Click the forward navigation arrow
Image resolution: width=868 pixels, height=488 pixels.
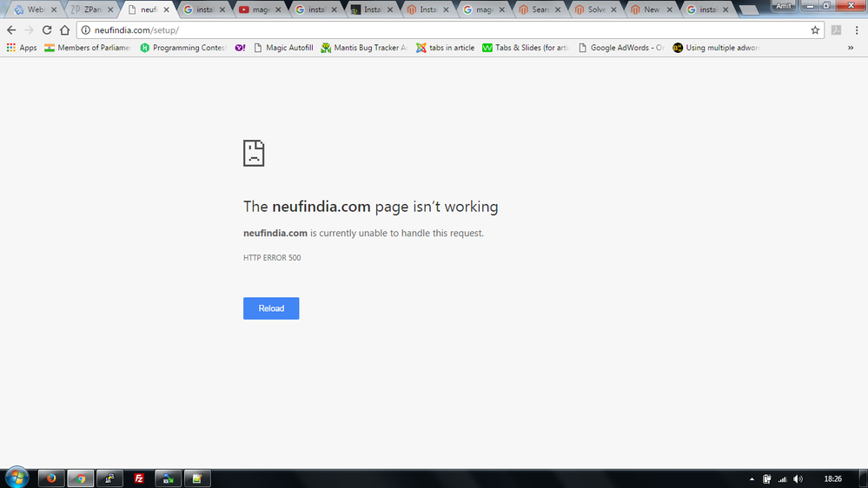30,30
